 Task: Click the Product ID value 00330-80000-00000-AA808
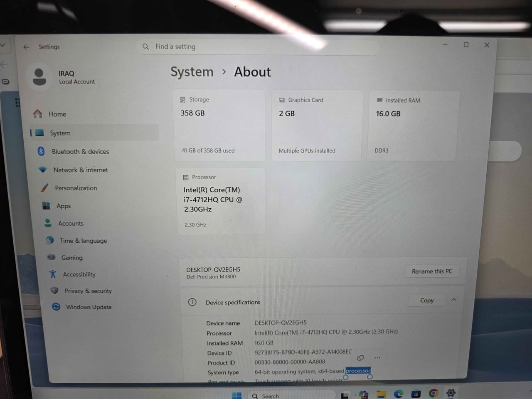[x=290, y=362]
